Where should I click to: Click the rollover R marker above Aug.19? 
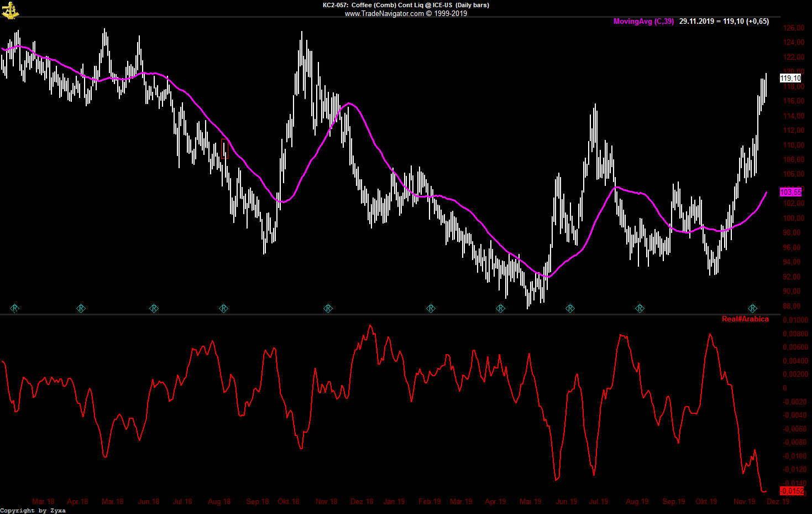640,308
